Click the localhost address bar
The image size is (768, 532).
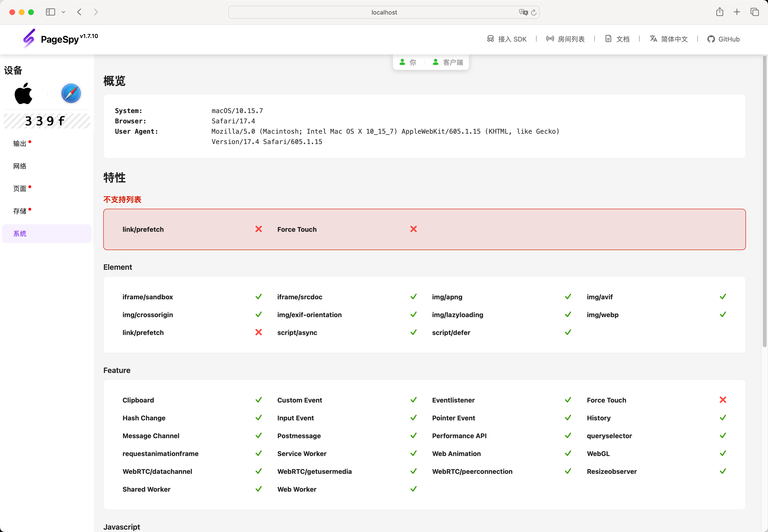(x=384, y=12)
